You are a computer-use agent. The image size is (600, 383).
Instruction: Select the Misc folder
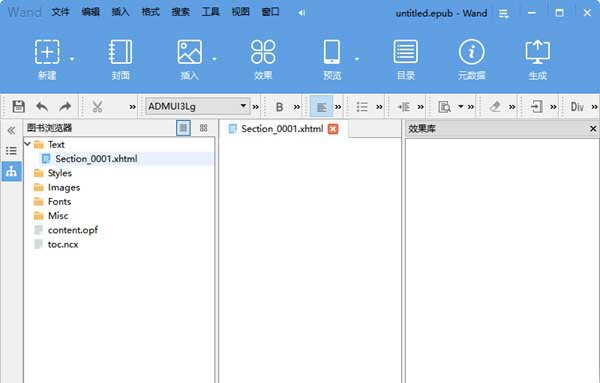coord(58,216)
